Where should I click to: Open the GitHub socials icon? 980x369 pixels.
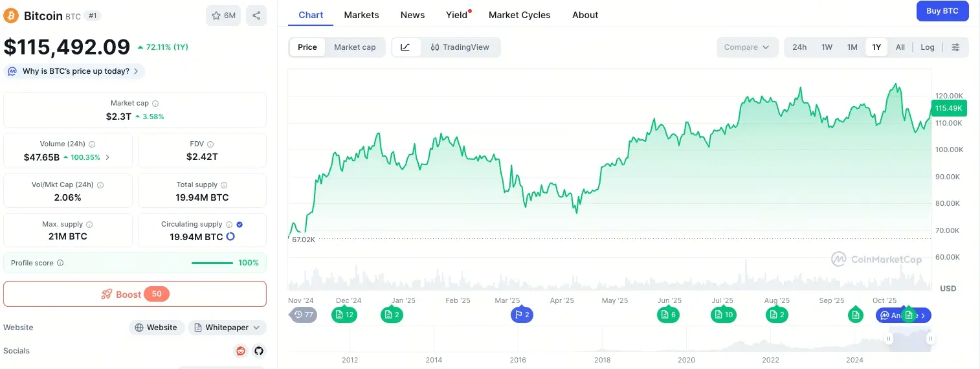point(258,351)
